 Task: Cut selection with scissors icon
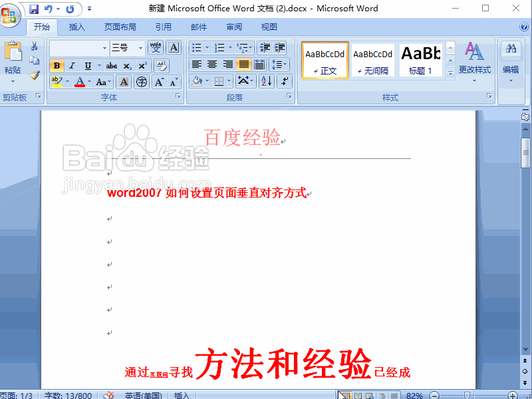pyautogui.click(x=35, y=46)
